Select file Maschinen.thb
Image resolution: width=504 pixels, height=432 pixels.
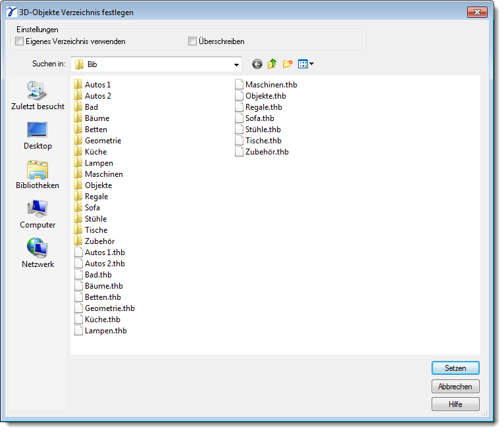coord(266,85)
